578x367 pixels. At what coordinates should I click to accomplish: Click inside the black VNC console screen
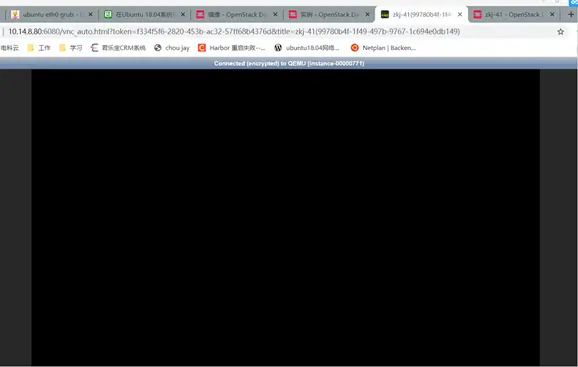(286, 217)
